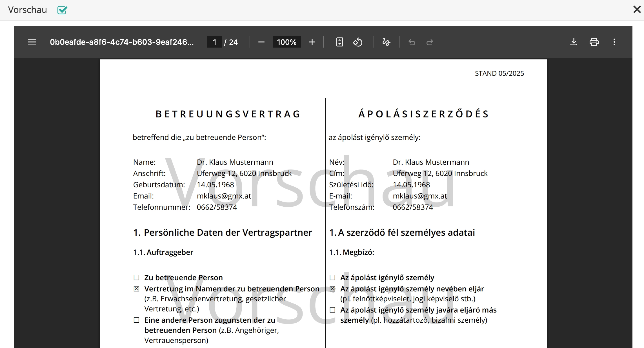Click the date beside Geburtsdatum:
The width and height of the screenshot is (644, 348).
(215, 185)
